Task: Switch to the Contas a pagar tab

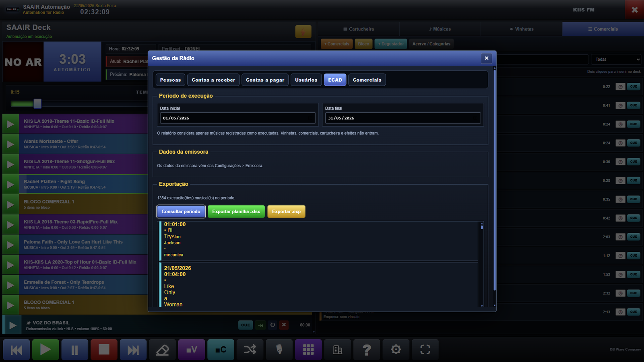Action: [265, 80]
